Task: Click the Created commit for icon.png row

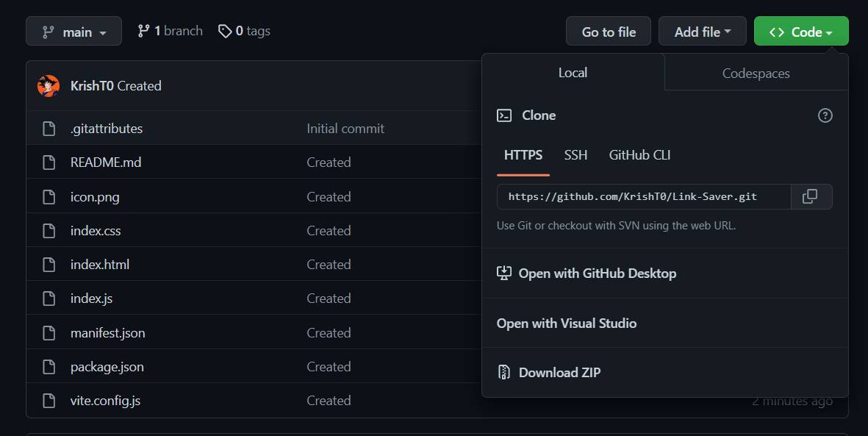Action: tap(329, 197)
